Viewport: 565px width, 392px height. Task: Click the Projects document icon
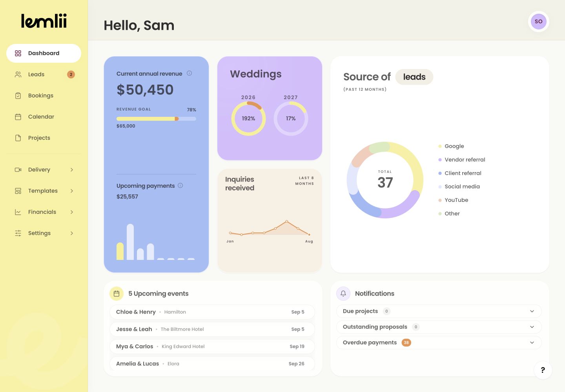point(18,138)
